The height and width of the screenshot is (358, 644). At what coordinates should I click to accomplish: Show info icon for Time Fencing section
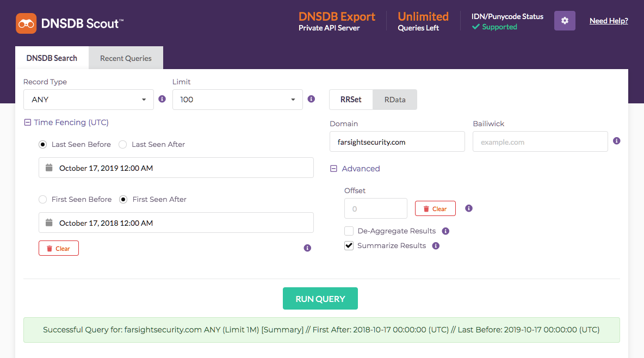coord(307,248)
